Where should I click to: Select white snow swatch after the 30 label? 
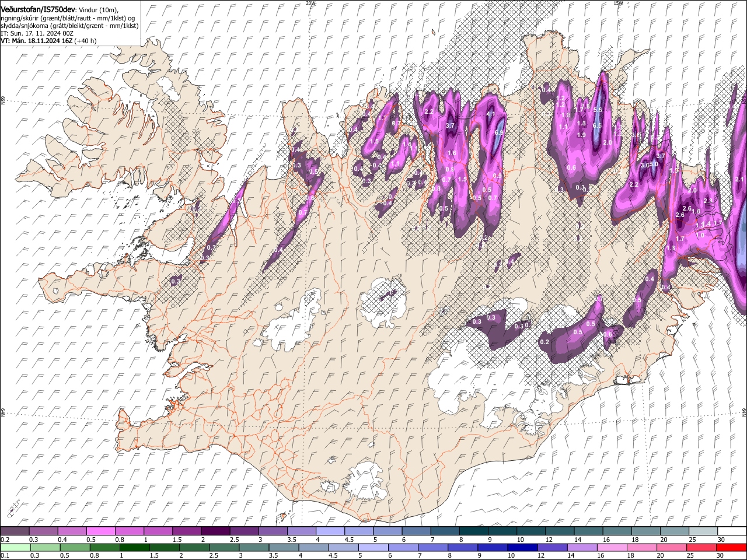[x=731, y=531]
